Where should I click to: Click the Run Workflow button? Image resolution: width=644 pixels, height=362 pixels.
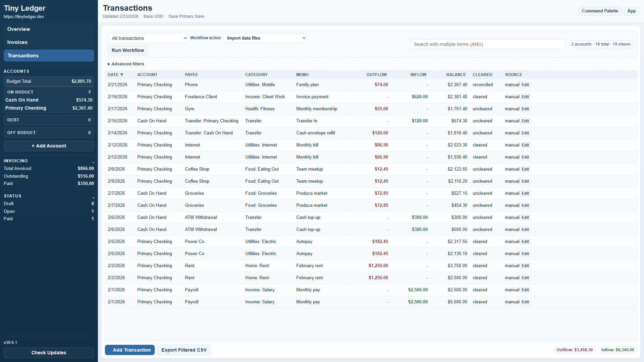point(128,50)
